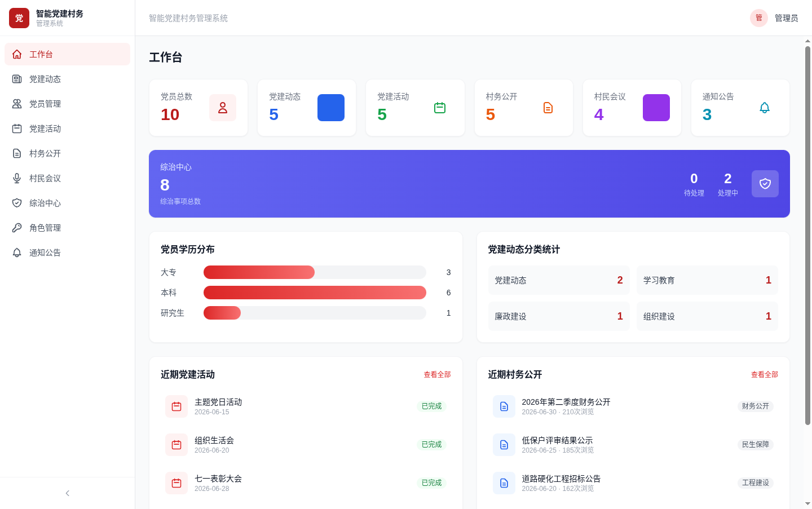Go to 综治中心 from sidebar

pyautogui.click(x=68, y=203)
